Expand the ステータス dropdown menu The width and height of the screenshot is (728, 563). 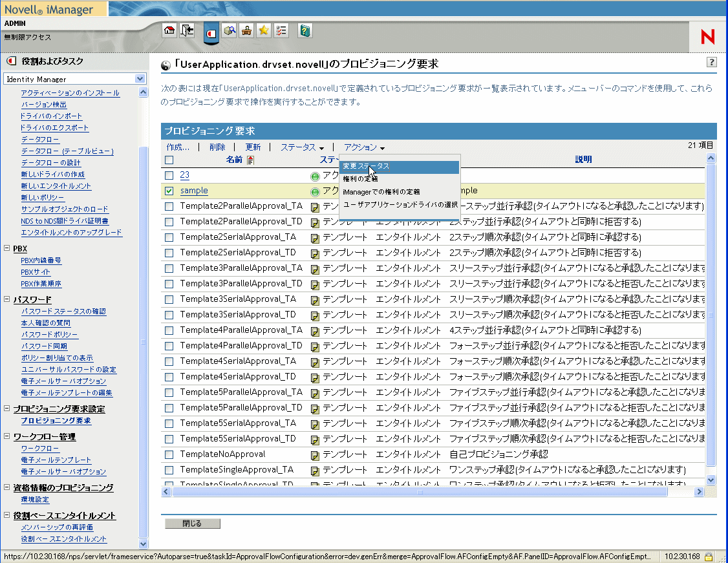[302, 147]
